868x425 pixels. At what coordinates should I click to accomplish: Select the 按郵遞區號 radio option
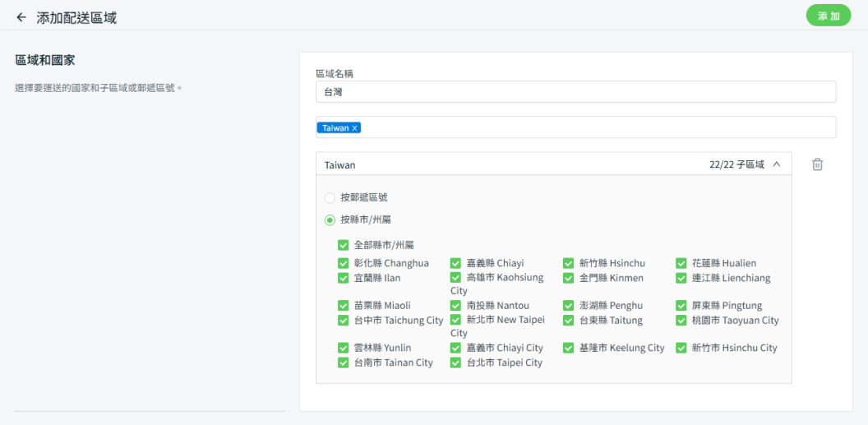point(330,198)
